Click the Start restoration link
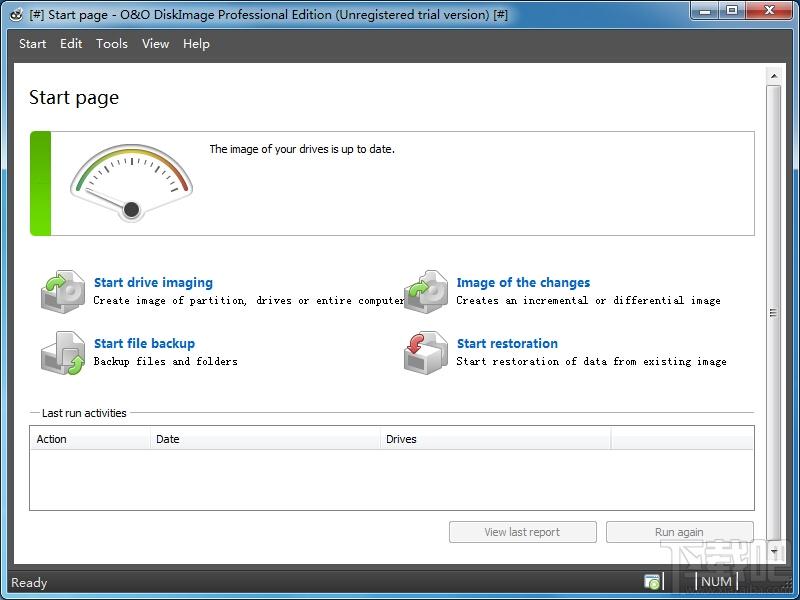 (x=507, y=343)
